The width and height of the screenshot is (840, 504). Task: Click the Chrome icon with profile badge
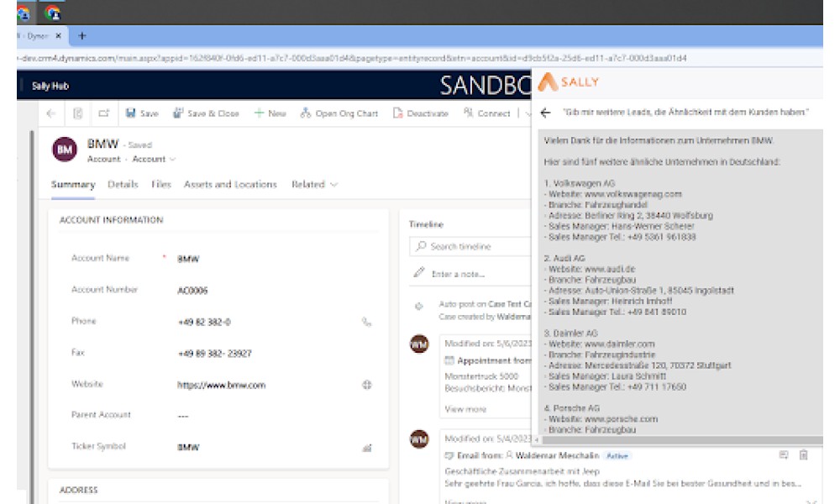click(x=52, y=13)
